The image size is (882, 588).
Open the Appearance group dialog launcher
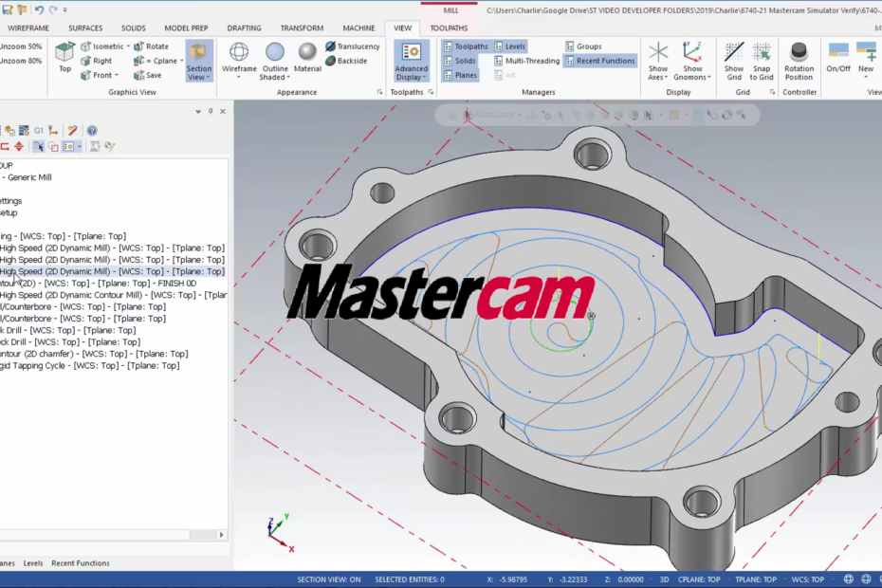coord(379,92)
